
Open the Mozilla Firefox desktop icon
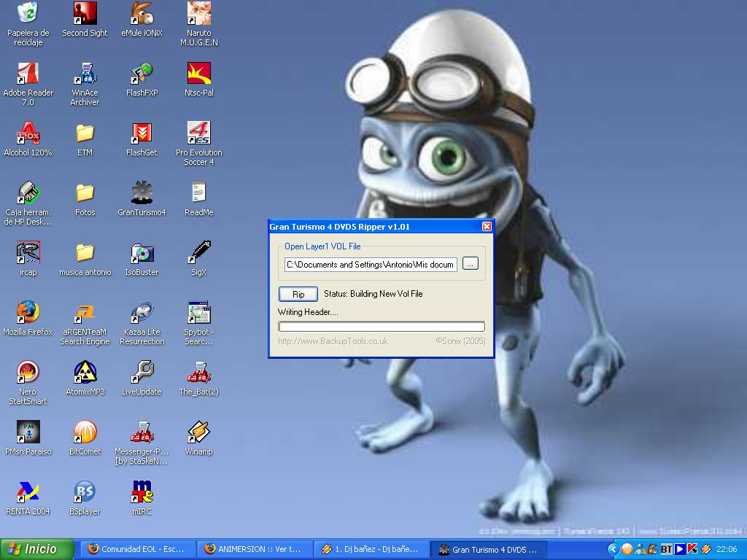[x=28, y=312]
